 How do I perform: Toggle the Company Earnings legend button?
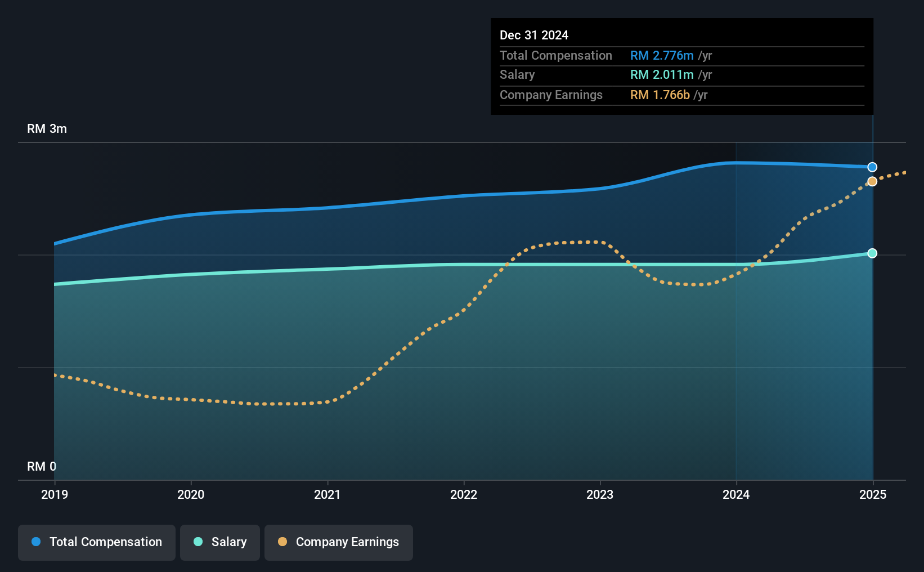click(339, 542)
